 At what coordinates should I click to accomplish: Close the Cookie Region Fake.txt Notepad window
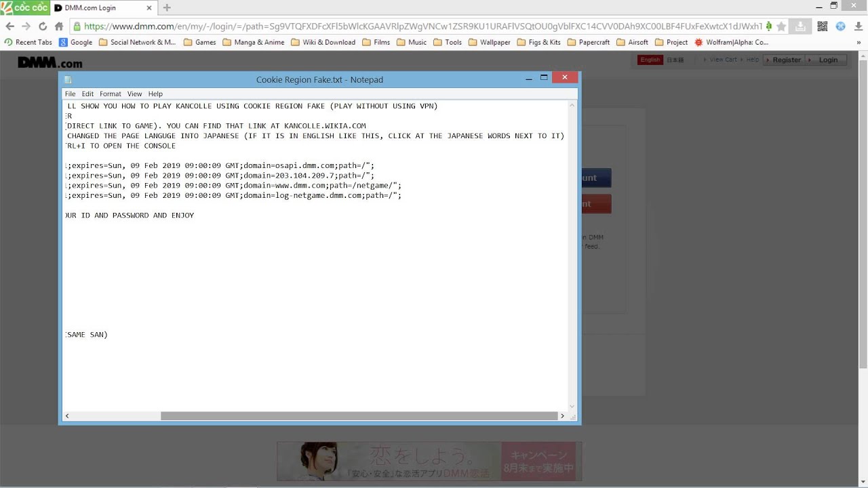coord(565,78)
